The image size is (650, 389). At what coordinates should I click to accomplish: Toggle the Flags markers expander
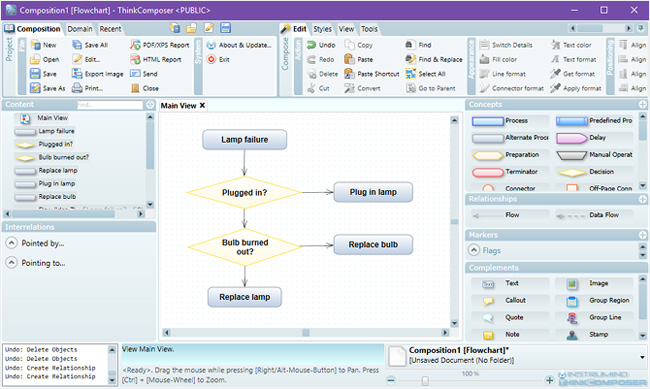[473, 250]
